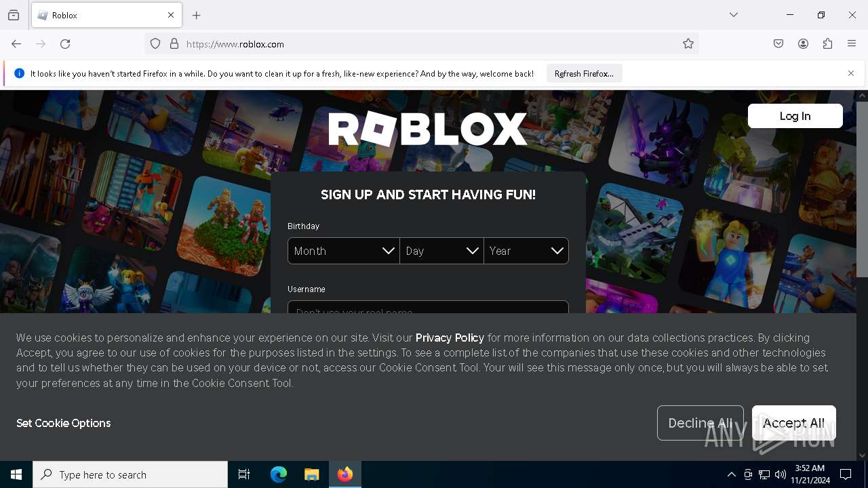
Task: Reload the page with the refresh icon
Action: click(65, 44)
